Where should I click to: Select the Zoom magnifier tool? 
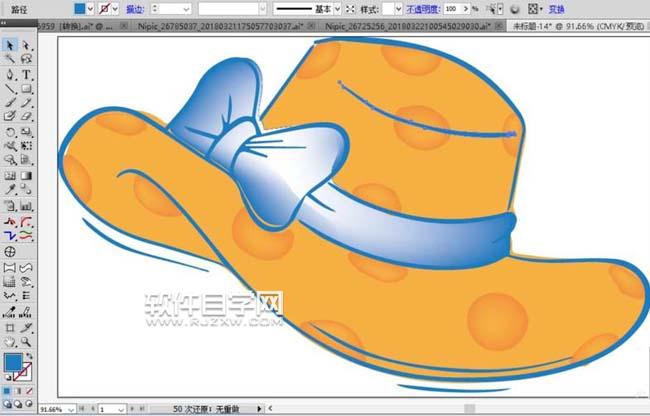[x=26, y=342]
